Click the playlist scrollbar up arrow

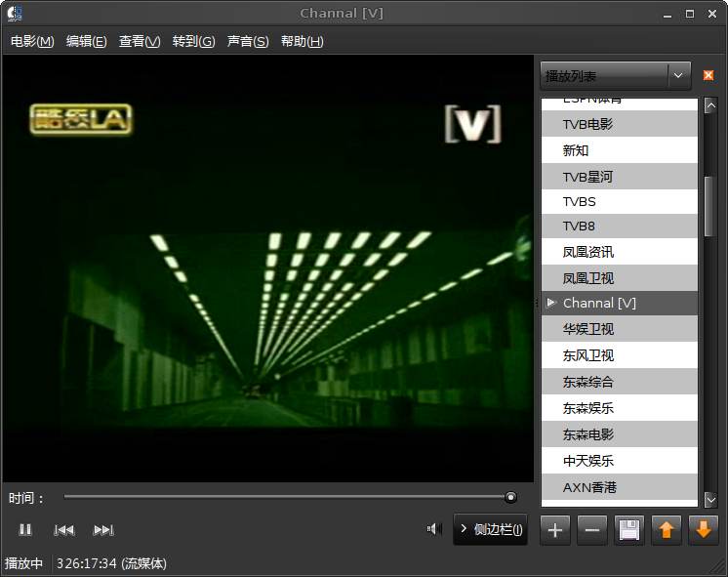(x=710, y=105)
